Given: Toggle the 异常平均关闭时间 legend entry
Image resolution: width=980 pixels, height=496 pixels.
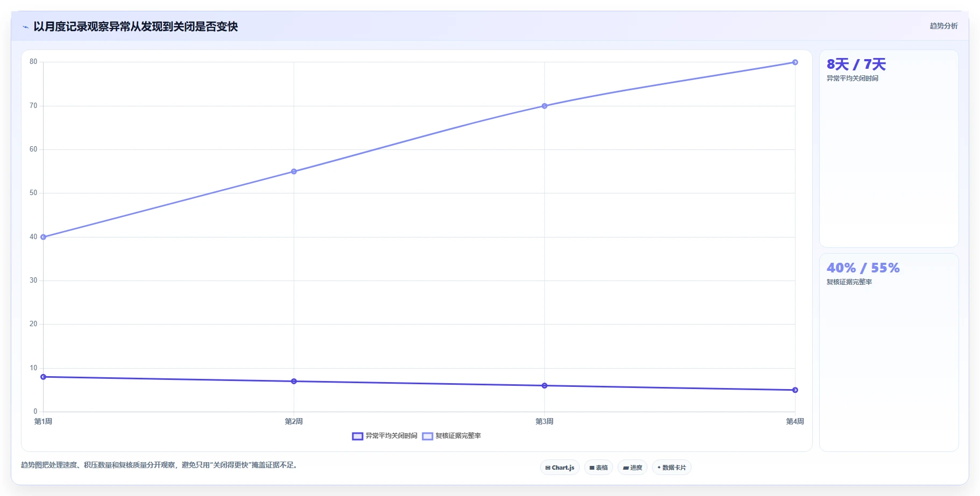Looking at the screenshot, I should (x=385, y=436).
